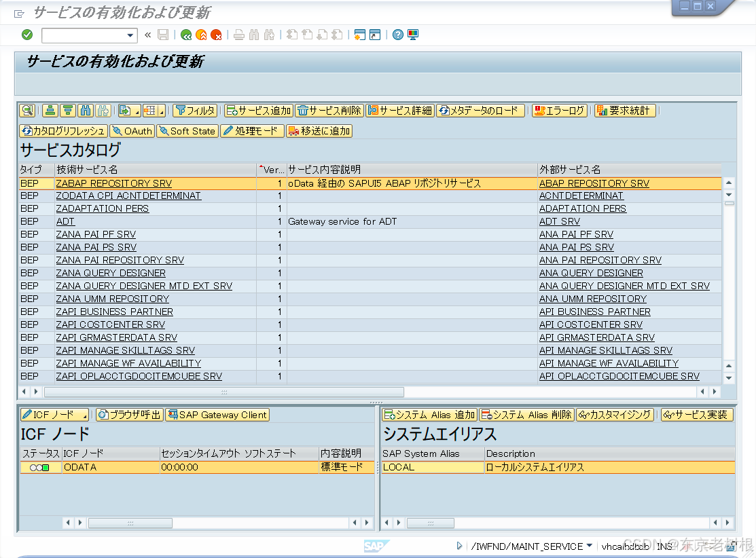Image resolution: width=756 pixels, height=558 pixels.
Task: Click the window menu icon beside title
Action: click(19, 14)
